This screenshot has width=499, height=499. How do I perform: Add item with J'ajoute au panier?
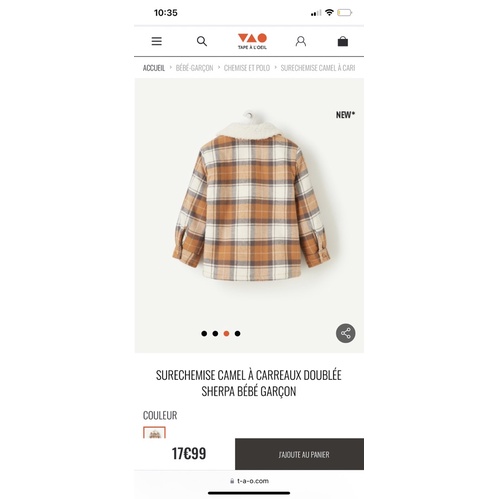click(299, 454)
